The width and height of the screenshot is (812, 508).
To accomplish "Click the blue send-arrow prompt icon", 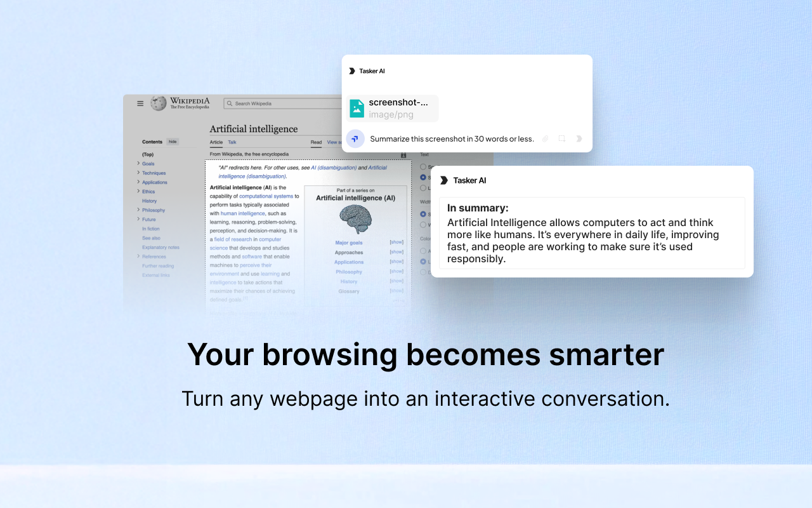I will pos(355,139).
